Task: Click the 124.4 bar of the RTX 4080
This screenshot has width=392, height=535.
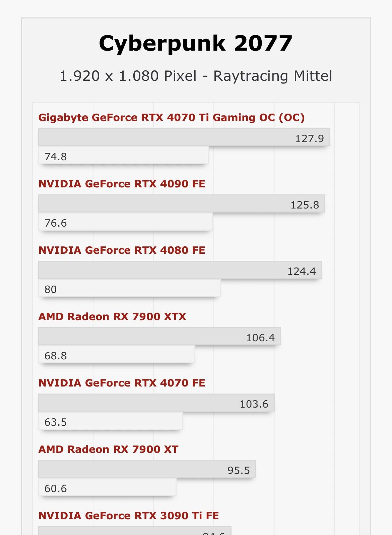Action: point(180,270)
